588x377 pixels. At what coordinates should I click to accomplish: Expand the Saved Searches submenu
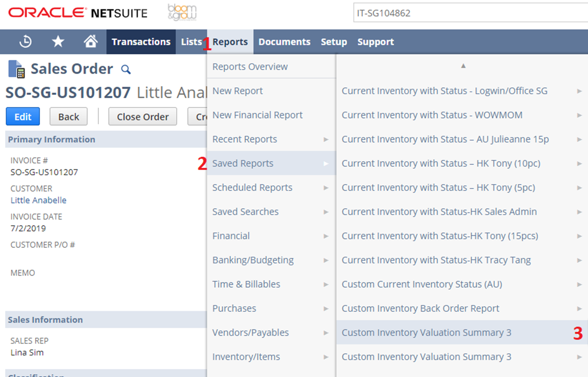coord(271,212)
